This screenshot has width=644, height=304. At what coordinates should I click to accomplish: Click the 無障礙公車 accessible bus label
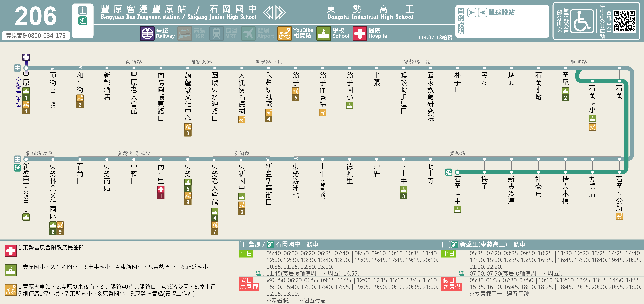[566, 21]
